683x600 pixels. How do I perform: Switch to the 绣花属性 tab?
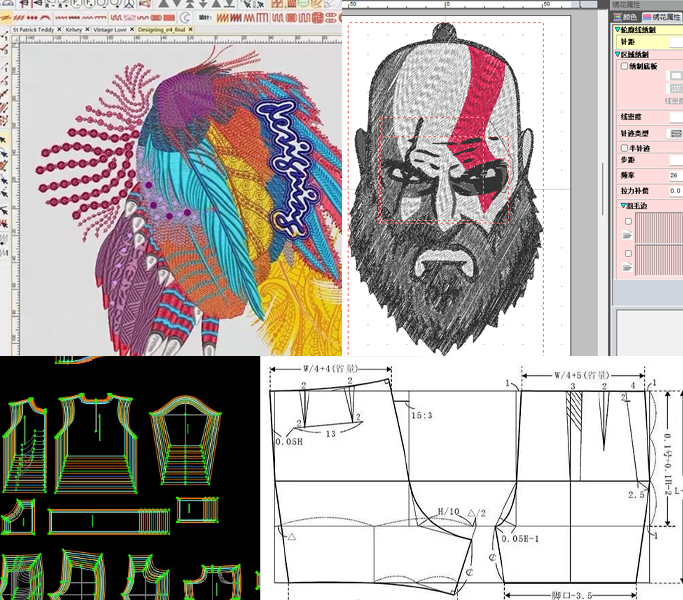click(x=663, y=17)
